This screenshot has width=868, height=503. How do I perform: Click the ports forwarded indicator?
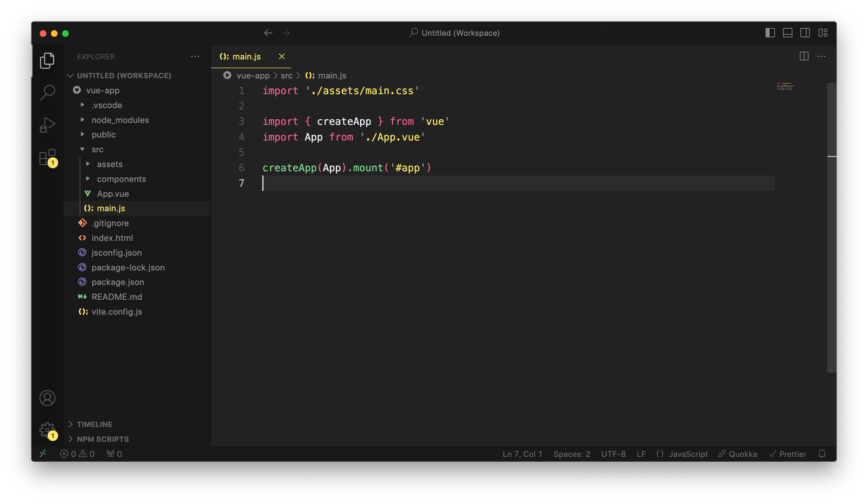[x=114, y=454]
